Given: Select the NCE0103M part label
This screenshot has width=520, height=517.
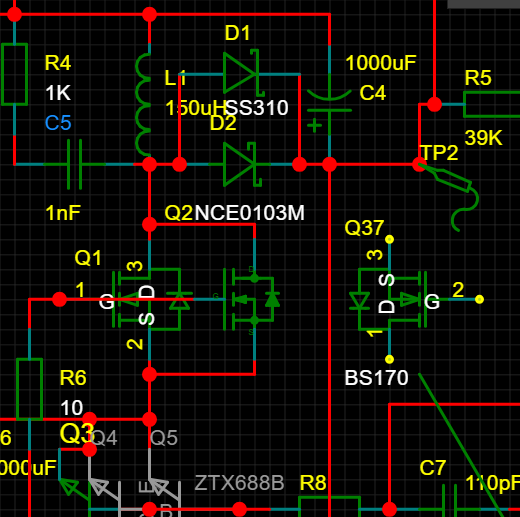Looking at the screenshot, I should [249, 213].
